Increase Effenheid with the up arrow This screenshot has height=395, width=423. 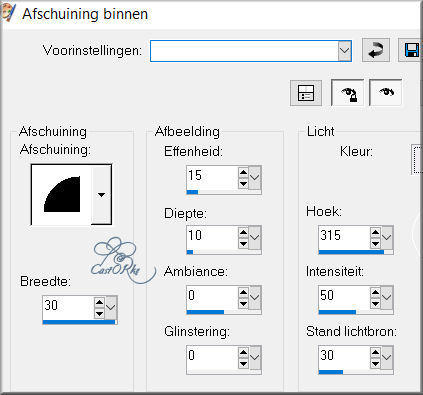pyautogui.click(x=243, y=172)
